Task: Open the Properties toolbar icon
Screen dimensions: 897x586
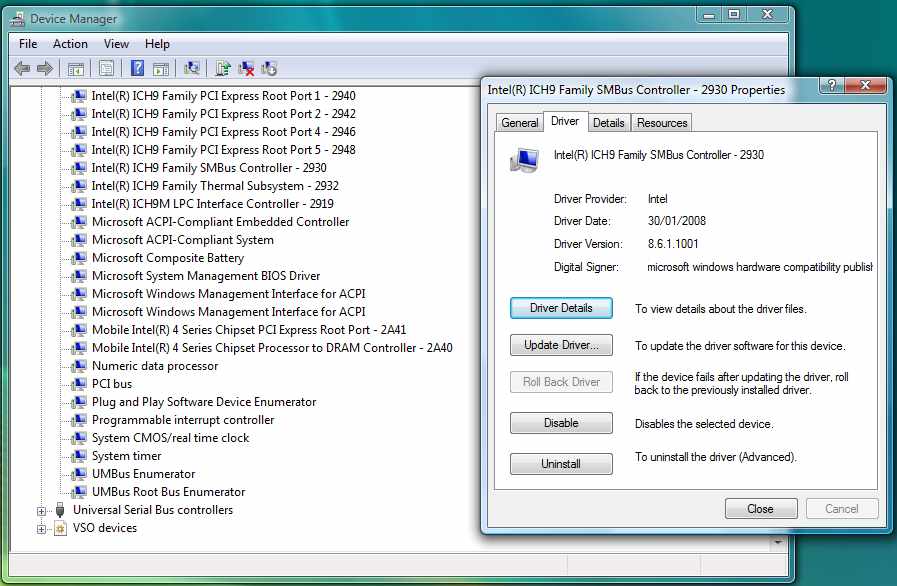Action: [x=106, y=69]
